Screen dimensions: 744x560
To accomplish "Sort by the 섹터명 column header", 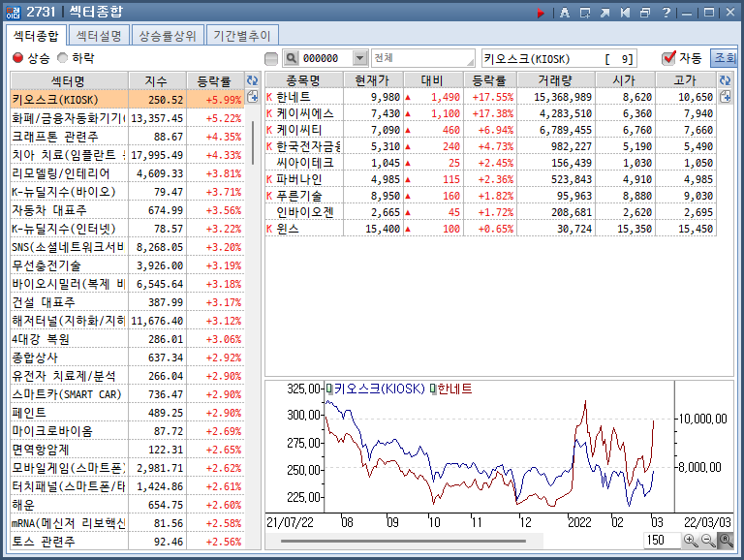I will click(x=70, y=81).
